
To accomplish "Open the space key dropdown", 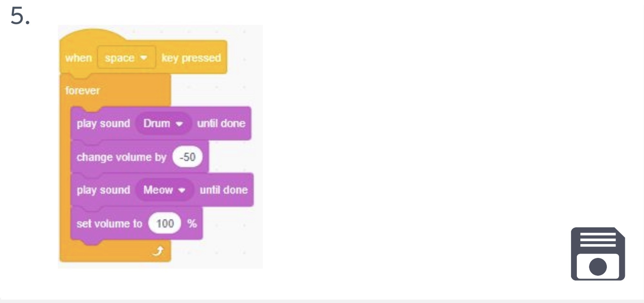I will tap(126, 58).
